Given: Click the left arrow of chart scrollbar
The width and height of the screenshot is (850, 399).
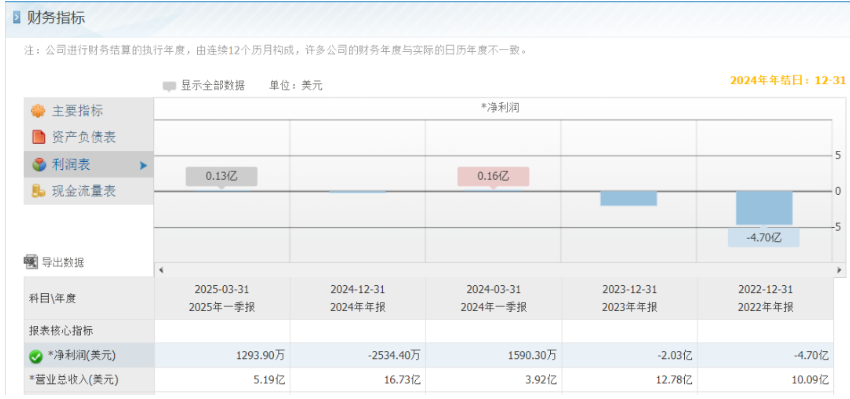Looking at the screenshot, I should [x=160, y=270].
